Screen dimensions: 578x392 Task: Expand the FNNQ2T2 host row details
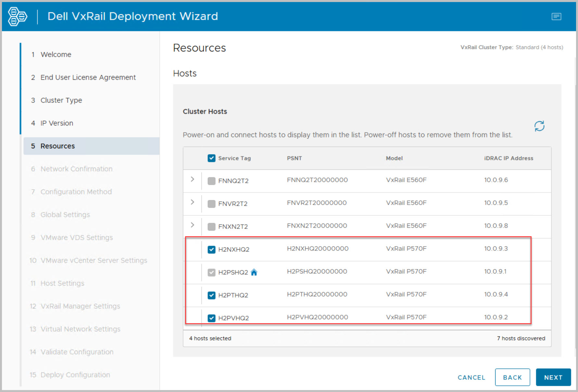pos(193,179)
